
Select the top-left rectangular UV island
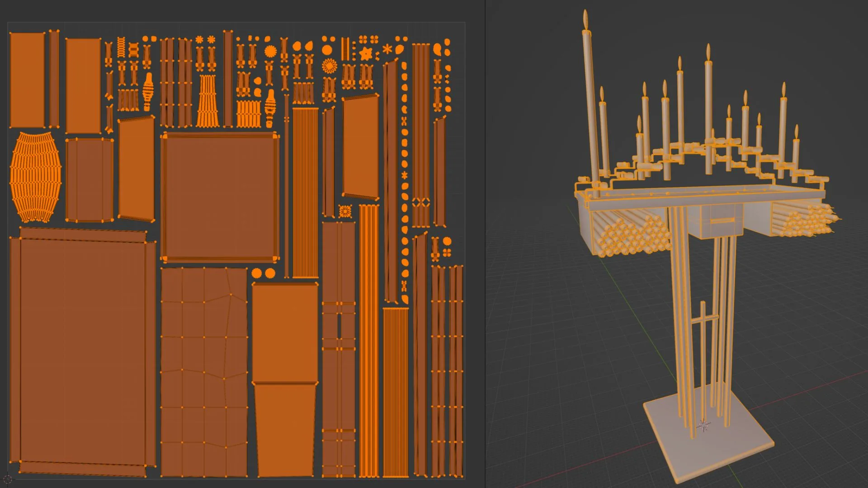click(27, 80)
